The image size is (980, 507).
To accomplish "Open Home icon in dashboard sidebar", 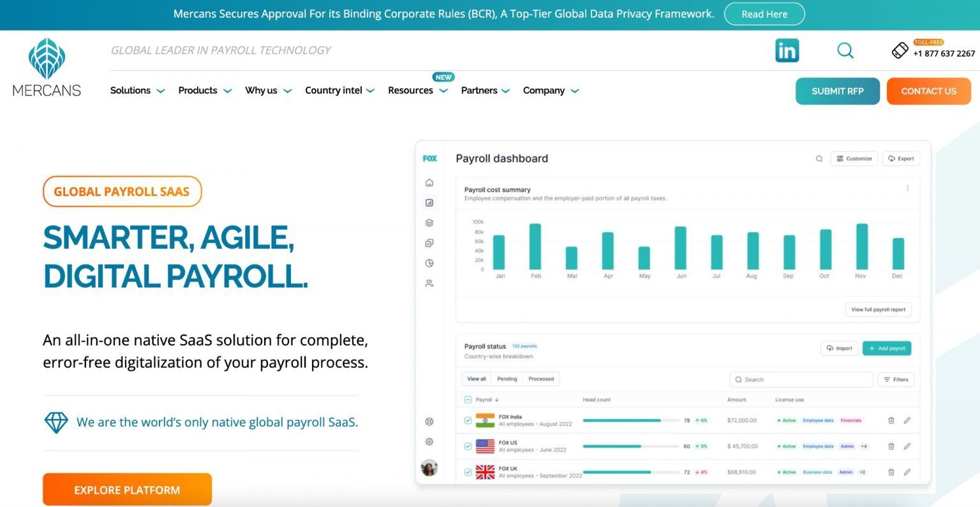I will point(429,183).
